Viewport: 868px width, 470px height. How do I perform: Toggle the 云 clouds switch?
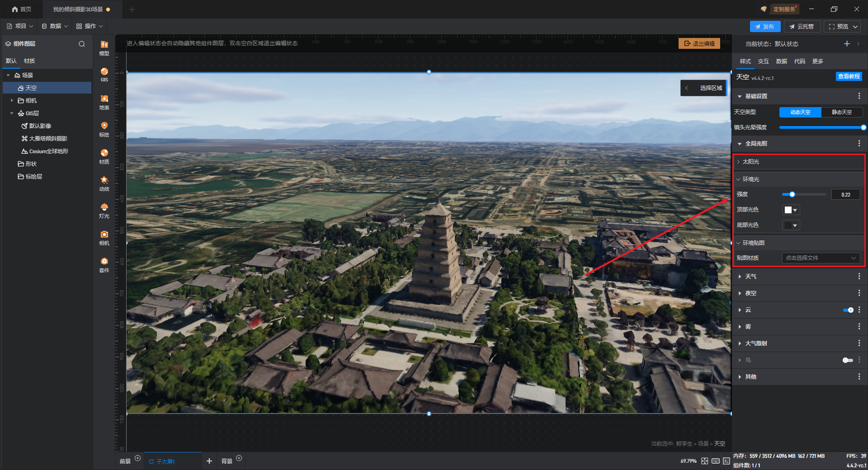[x=848, y=310]
